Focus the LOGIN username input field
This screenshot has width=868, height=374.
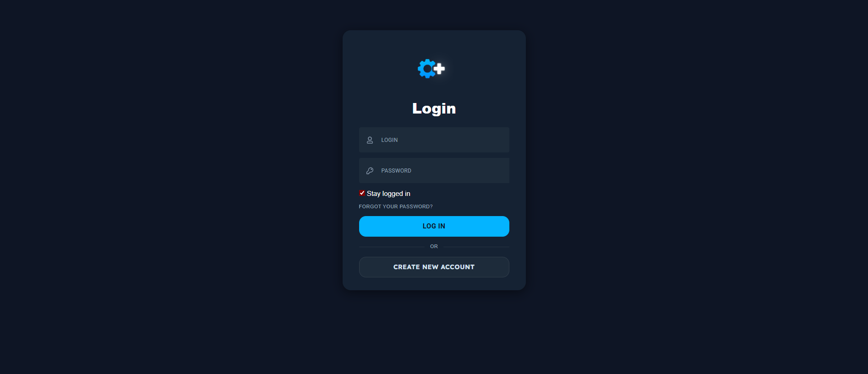[434, 140]
